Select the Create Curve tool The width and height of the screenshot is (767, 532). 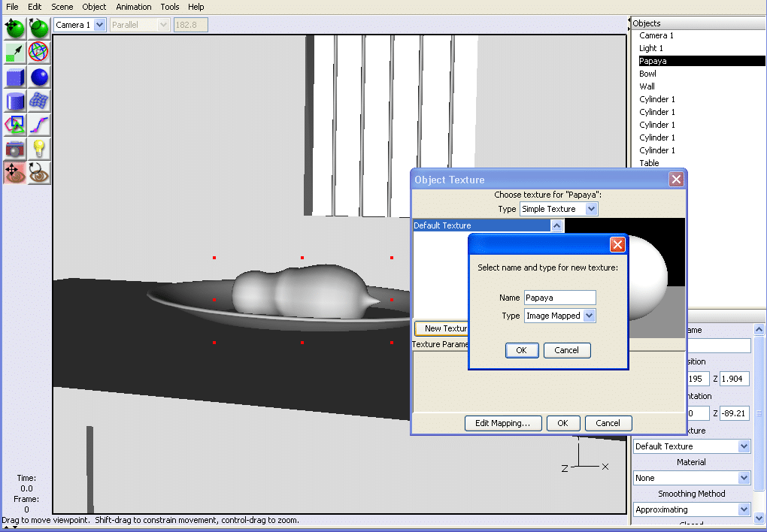(39, 125)
